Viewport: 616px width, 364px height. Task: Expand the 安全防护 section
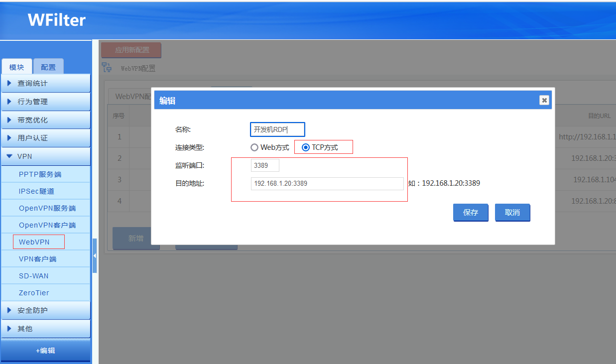point(45,310)
